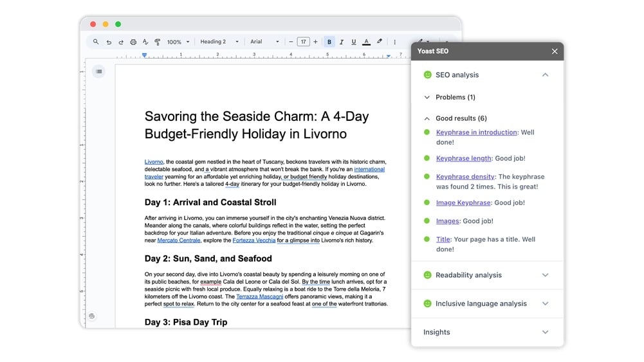Increase font size with plus button
The height and width of the screenshot is (362, 644).
[x=315, y=42]
